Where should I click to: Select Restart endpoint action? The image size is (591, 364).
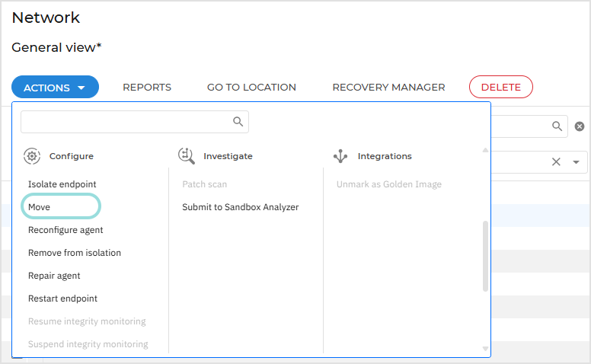click(62, 299)
